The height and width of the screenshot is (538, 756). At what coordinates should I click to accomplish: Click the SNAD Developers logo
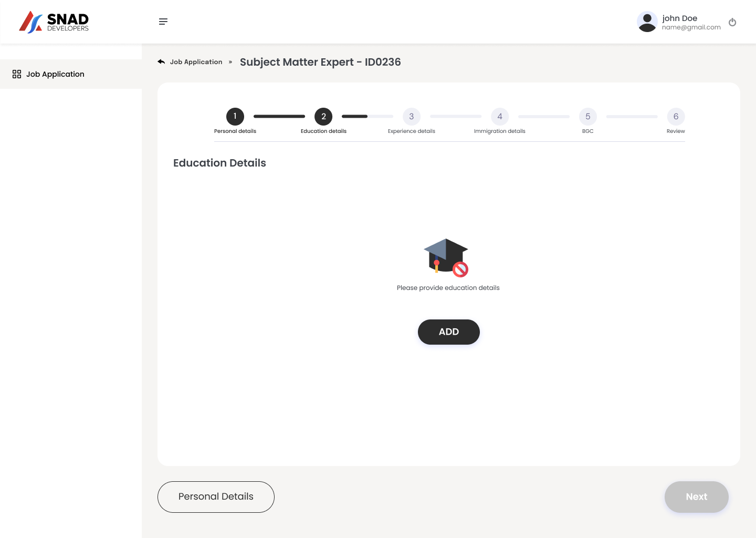(54, 22)
